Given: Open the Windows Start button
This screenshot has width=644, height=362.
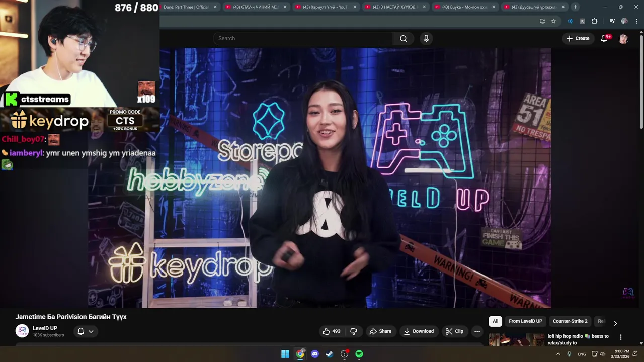Looking at the screenshot, I should (x=285, y=354).
